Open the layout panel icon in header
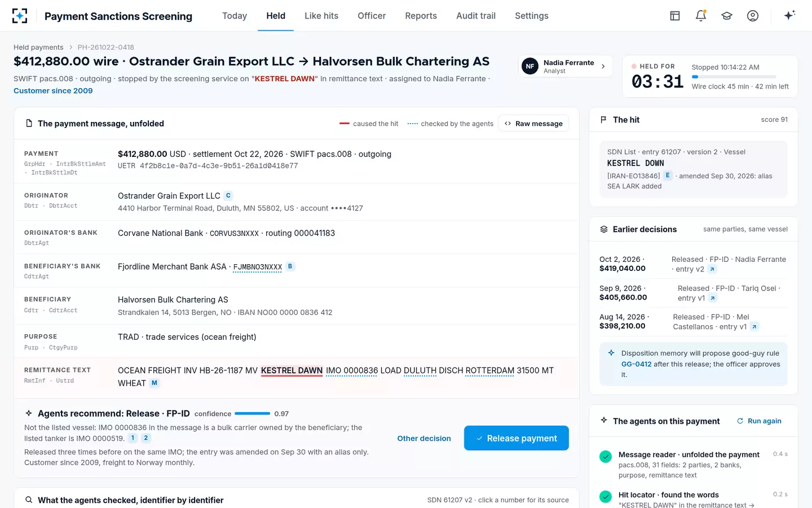 pyautogui.click(x=675, y=16)
